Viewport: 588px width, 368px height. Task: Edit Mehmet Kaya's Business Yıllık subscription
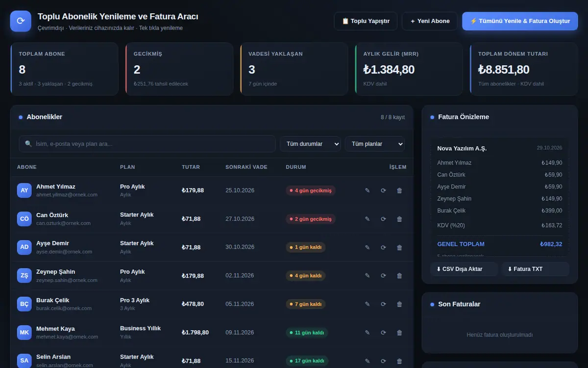pyautogui.click(x=367, y=333)
